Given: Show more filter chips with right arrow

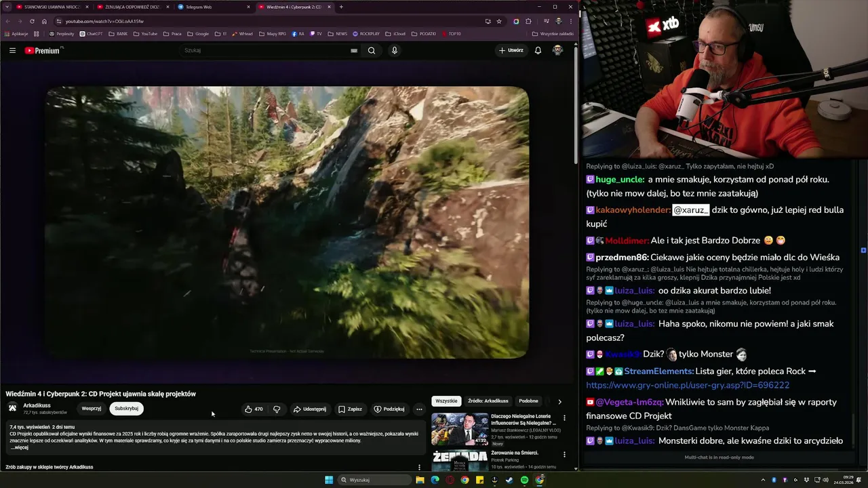Looking at the screenshot, I should pos(559,401).
